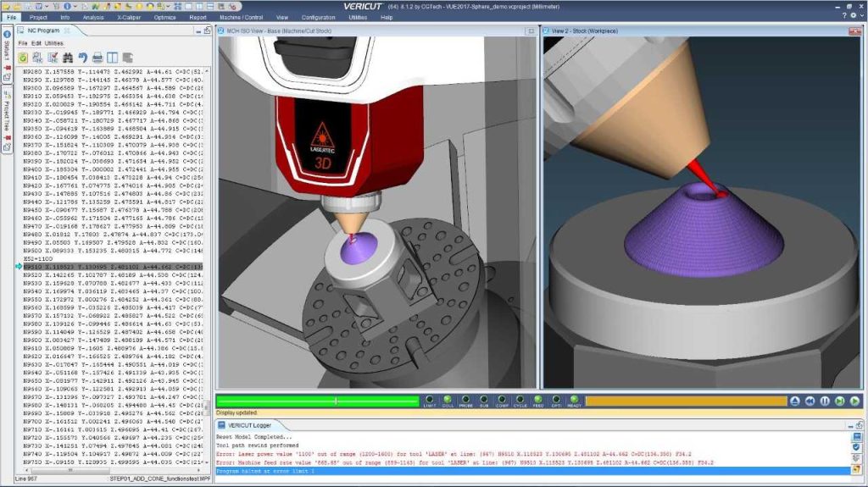The image size is (868, 487).
Task: Click the Single Step simulation button
Action: (x=839, y=401)
